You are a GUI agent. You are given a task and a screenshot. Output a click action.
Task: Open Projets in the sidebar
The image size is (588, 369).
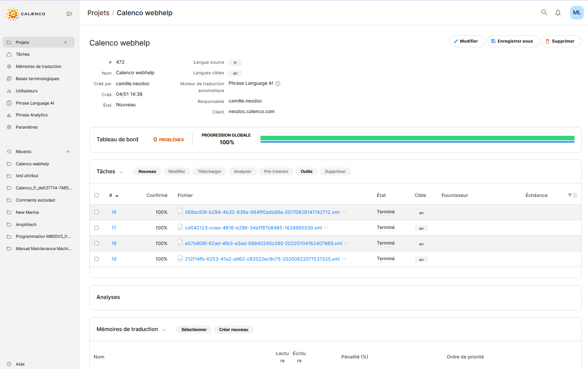click(38, 42)
